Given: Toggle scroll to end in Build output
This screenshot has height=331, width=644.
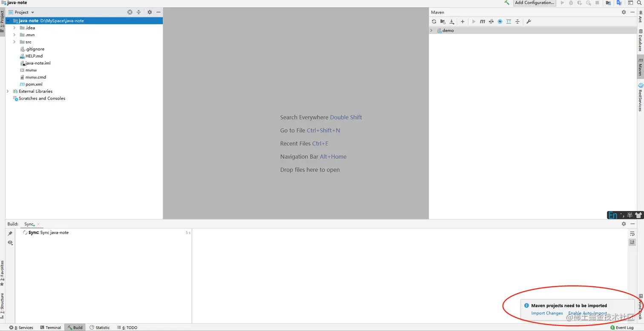Looking at the screenshot, I should coord(632,242).
